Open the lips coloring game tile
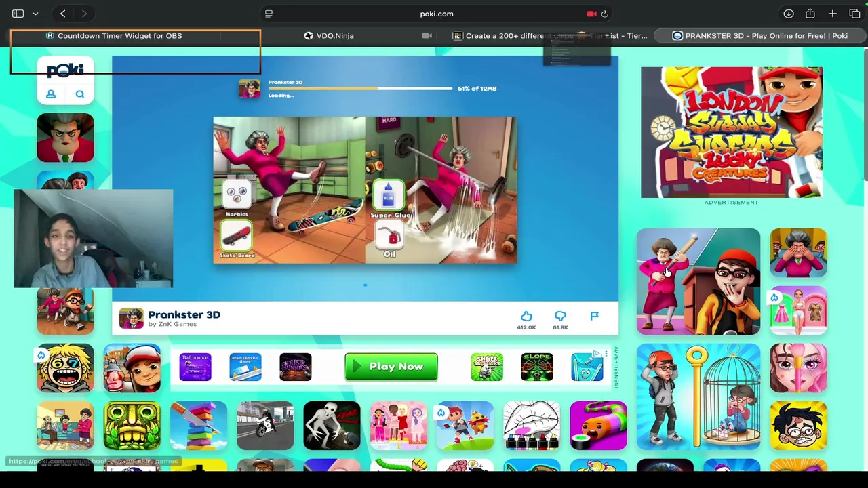The image size is (868, 488). tap(532, 426)
